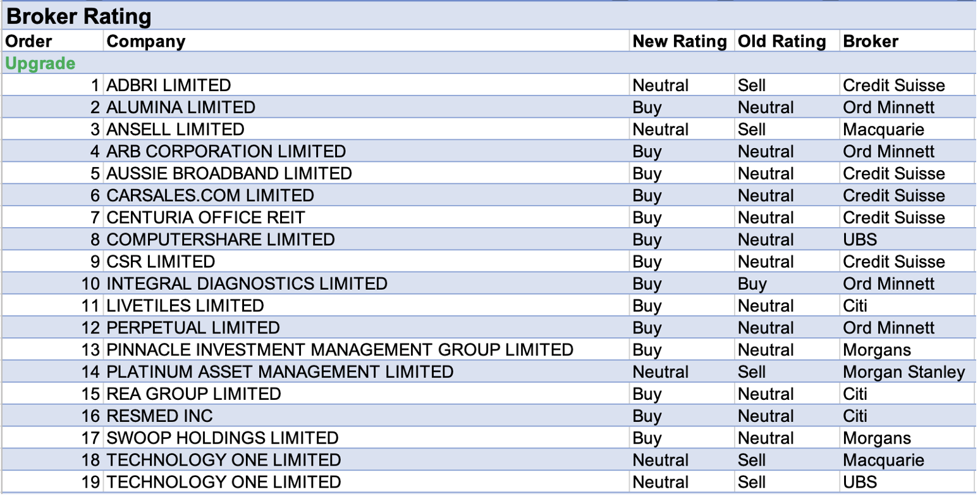Select the Broker column header cell

coord(871,42)
